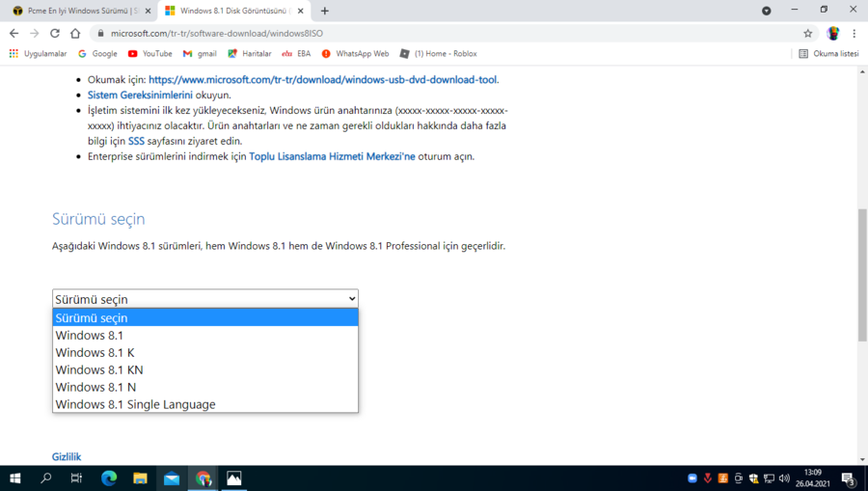Open Meet Now tray icon
The image size is (868, 491).
(x=739, y=478)
